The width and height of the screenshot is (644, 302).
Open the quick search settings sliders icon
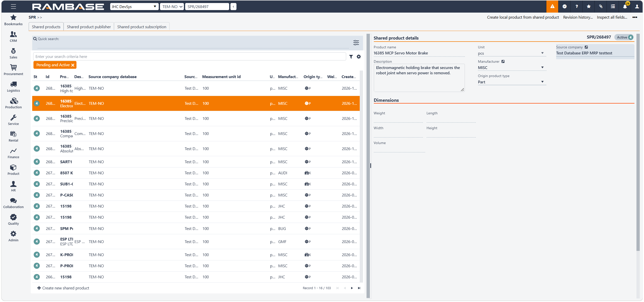pos(356,43)
